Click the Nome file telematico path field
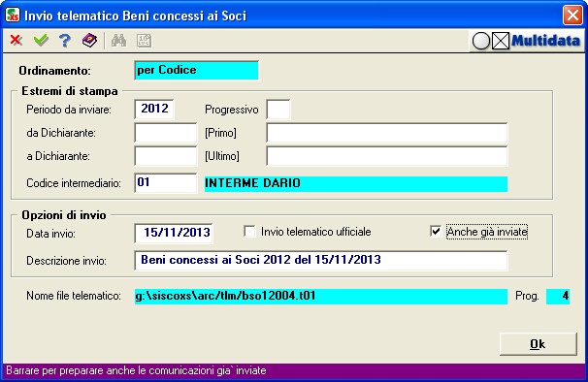Image resolution: width=588 pixels, height=382 pixels. [x=321, y=296]
